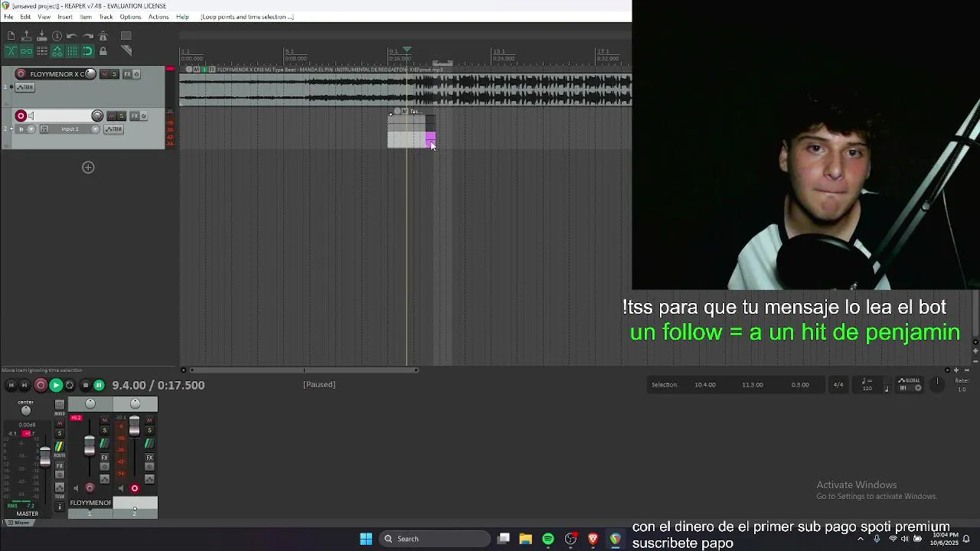Go to end of project transport button
Screen dimensions: 980x551
[24, 386]
